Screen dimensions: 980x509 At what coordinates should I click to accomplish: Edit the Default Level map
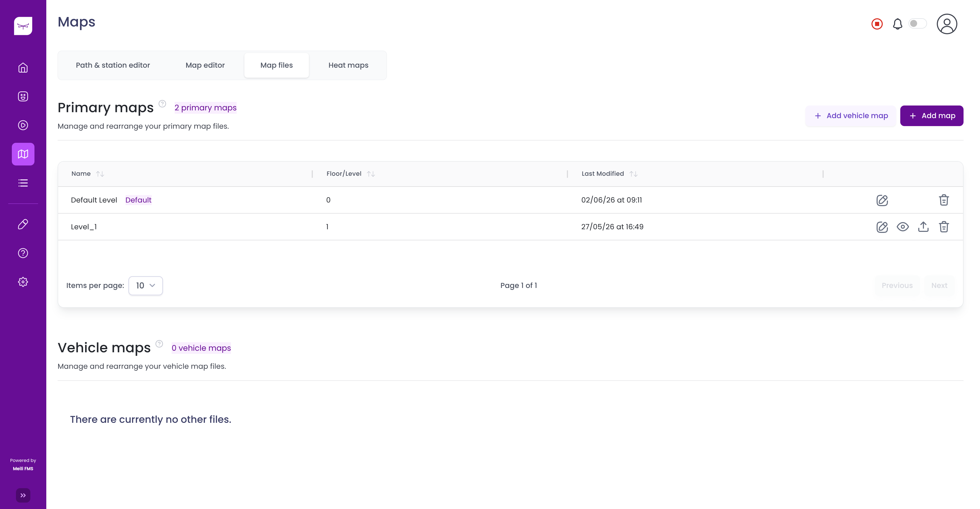pyautogui.click(x=882, y=200)
